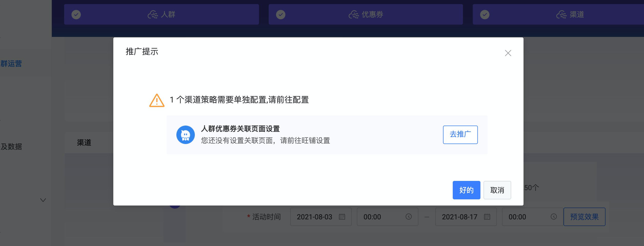The image size is (644, 246).
Task: Open the calendar icon for start date 2021-08-03
Action: click(342, 217)
